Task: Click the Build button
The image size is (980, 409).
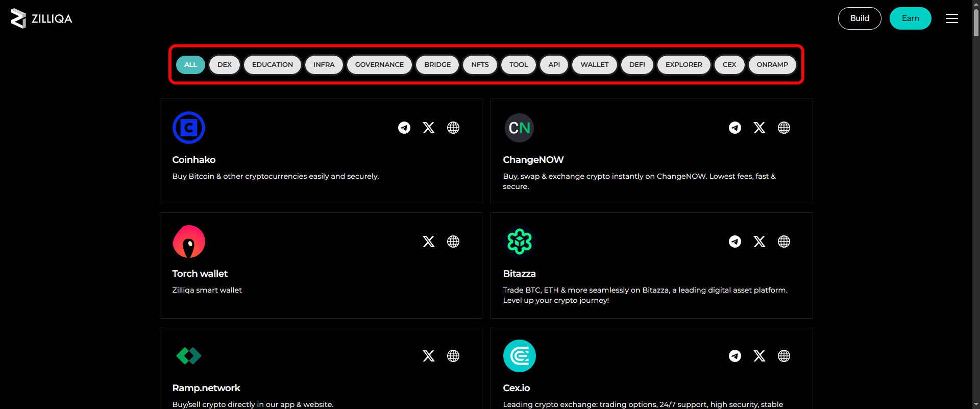Action: point(859,18)
